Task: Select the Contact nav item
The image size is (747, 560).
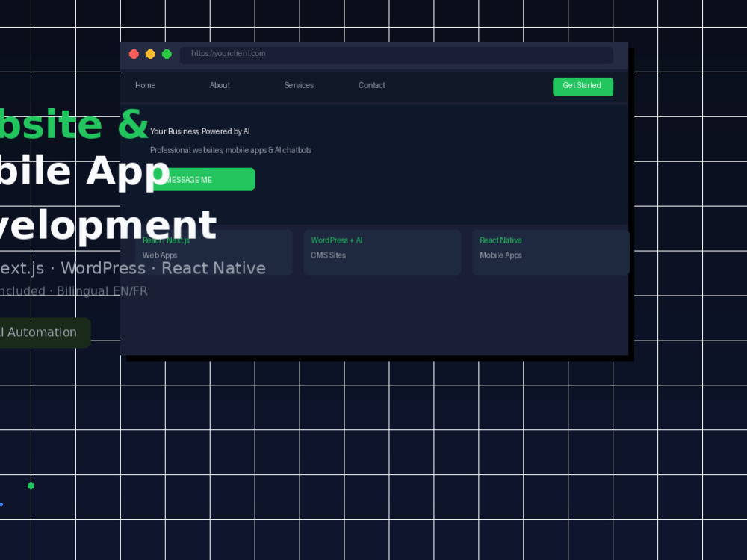Action: pos(371,85)
